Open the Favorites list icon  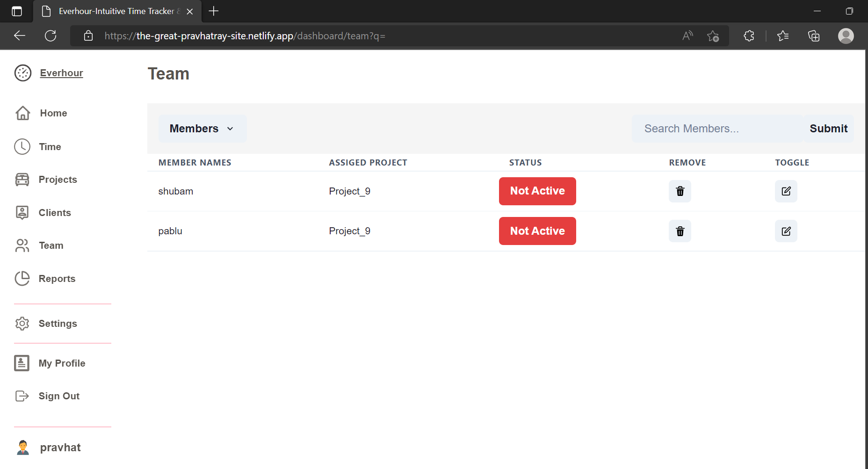point(783,36)
